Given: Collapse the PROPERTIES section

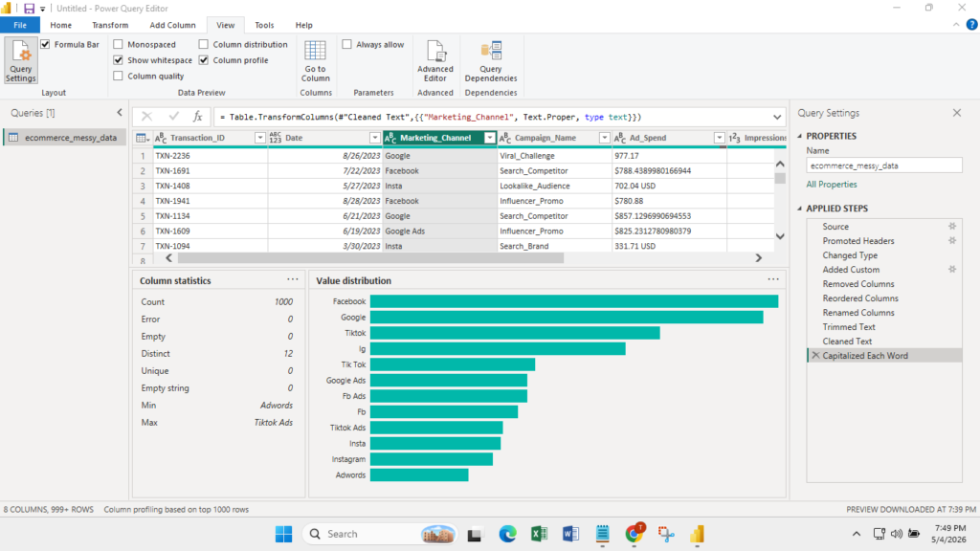Looking at the screenshot, I should click(800, 136).
